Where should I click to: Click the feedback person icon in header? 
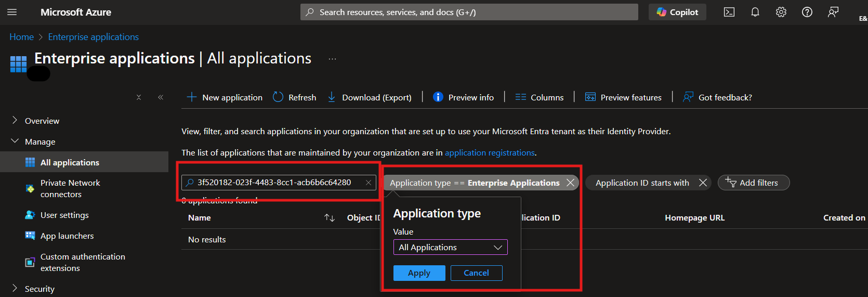point(833,12)
